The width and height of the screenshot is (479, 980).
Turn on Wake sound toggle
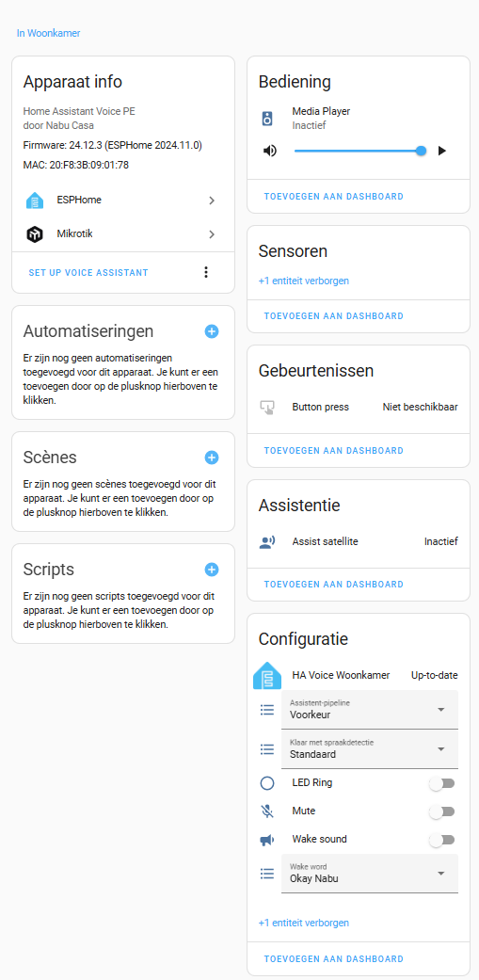442,840
